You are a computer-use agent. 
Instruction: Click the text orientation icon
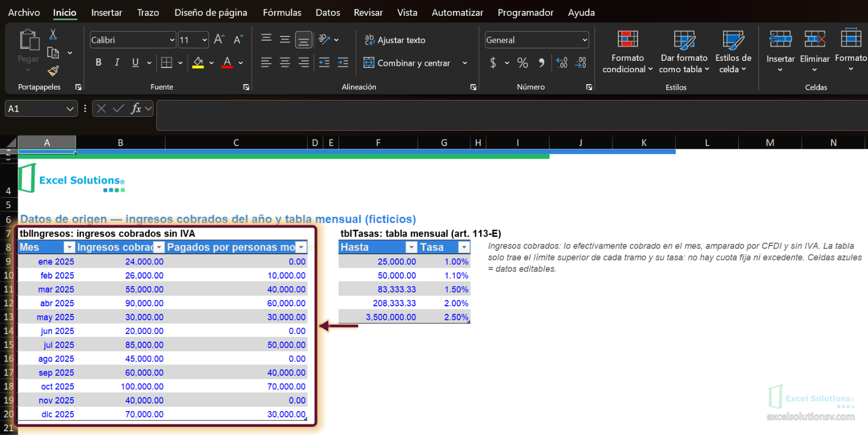324,39
